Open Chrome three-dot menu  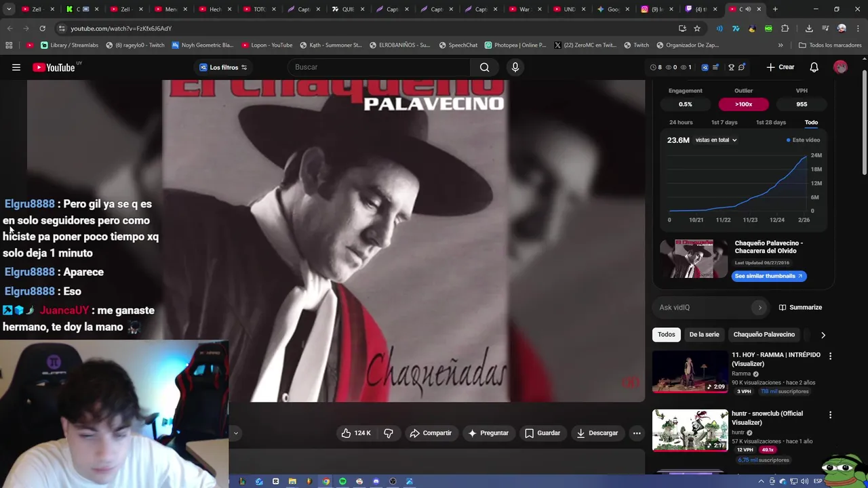tap(856, 28)
